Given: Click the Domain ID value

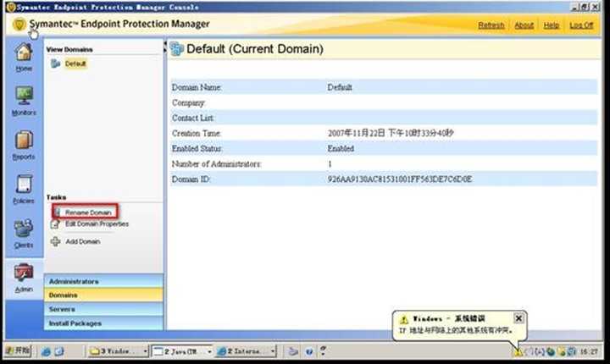Looking at the screenshot, I should [x=400, y=179].
